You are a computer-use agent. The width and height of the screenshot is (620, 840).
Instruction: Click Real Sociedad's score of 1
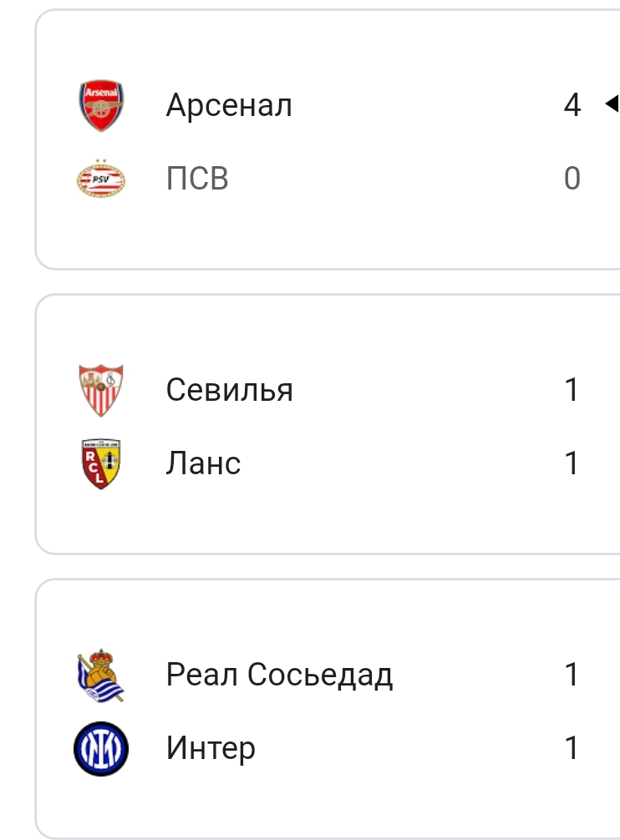[x=572, y=675]
